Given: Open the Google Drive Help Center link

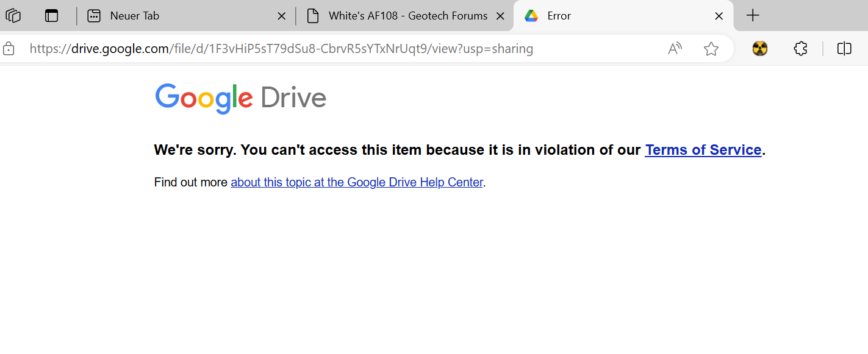Looking at the screenshot, I should point(357,182).
